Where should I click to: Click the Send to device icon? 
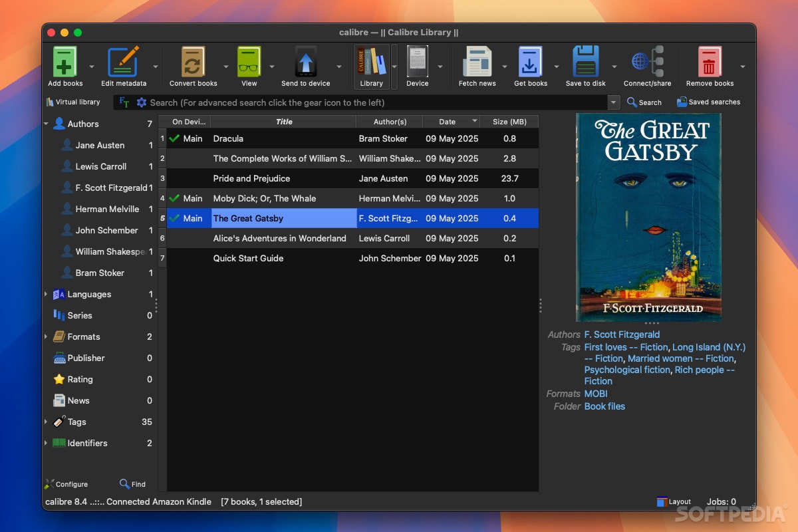point(305,63)
